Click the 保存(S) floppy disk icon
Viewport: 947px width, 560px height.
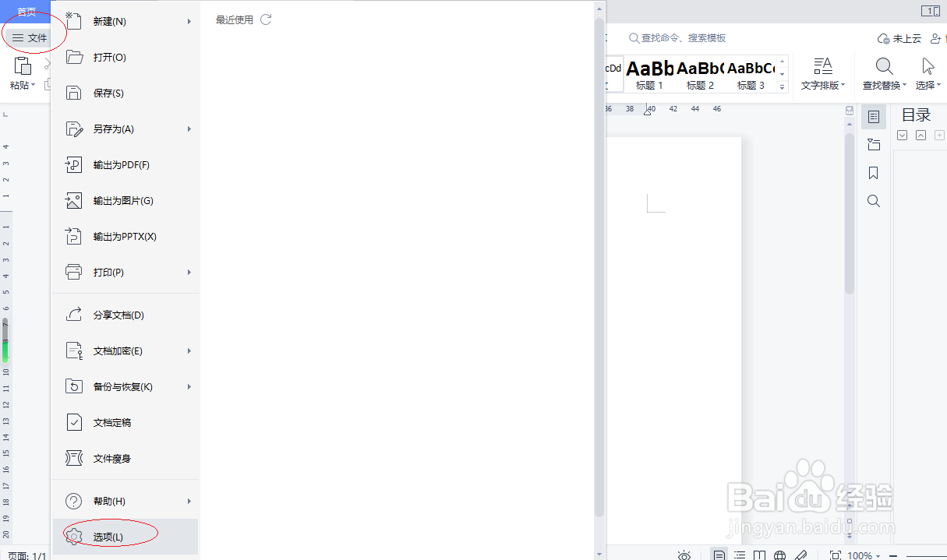point(74,93)
